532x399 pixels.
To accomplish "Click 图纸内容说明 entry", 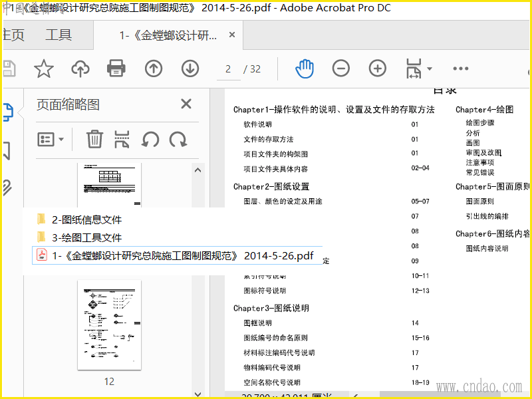I will (x=487, y=249).
